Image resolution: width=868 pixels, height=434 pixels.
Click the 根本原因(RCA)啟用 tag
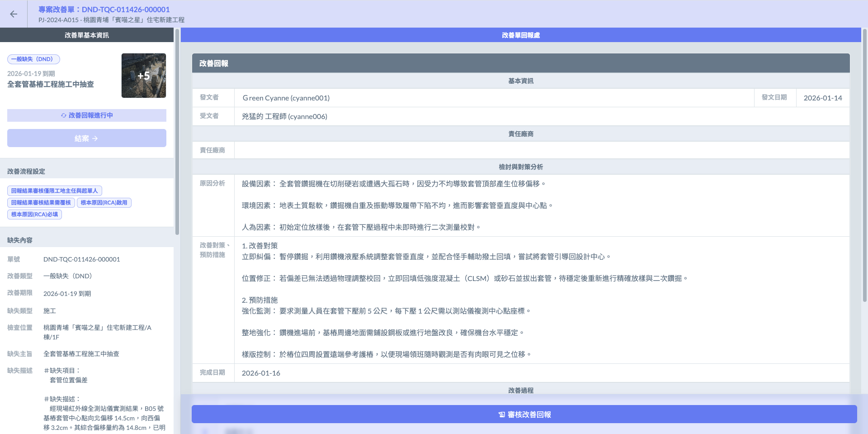point(104,203)
